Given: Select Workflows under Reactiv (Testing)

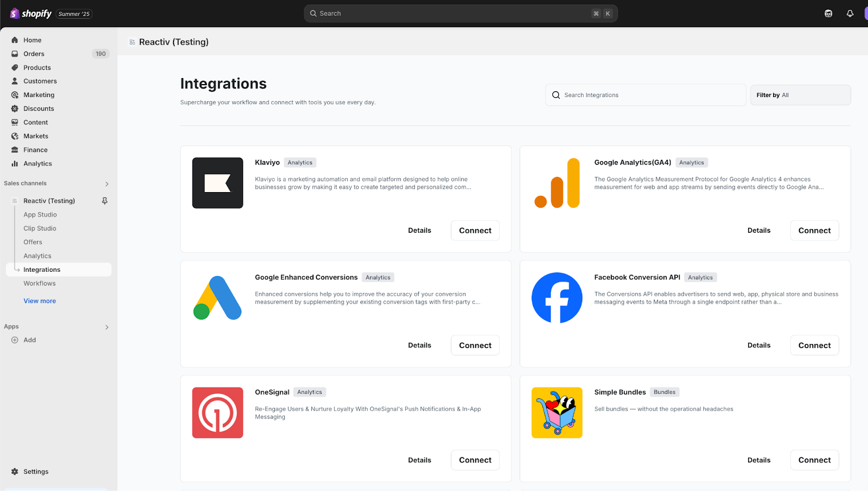Looking at the screenshot, I should pyautogui.click(x=40, y=283).
